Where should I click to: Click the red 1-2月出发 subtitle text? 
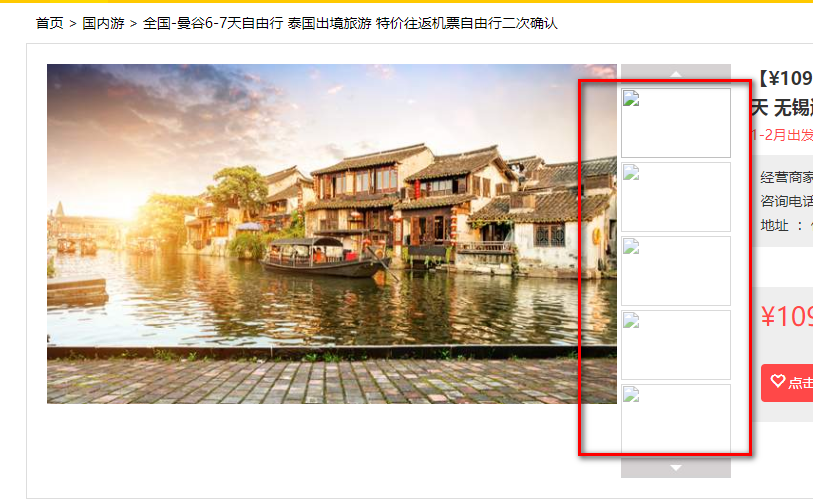782,135
